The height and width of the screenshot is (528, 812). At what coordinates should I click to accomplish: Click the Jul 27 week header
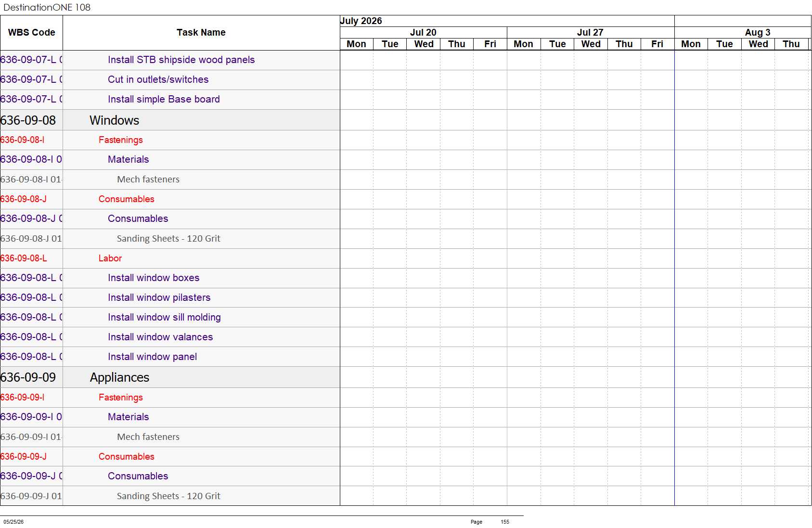point(590,32)
